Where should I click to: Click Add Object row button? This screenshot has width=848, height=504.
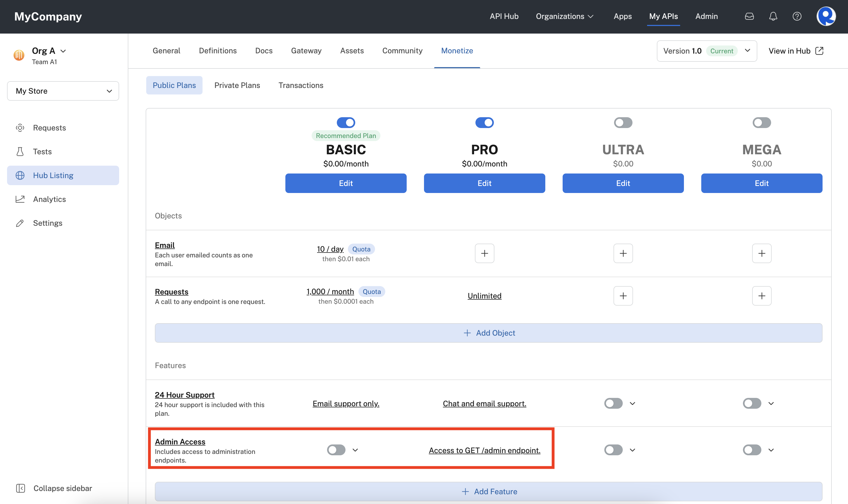[x=488, y=332]
